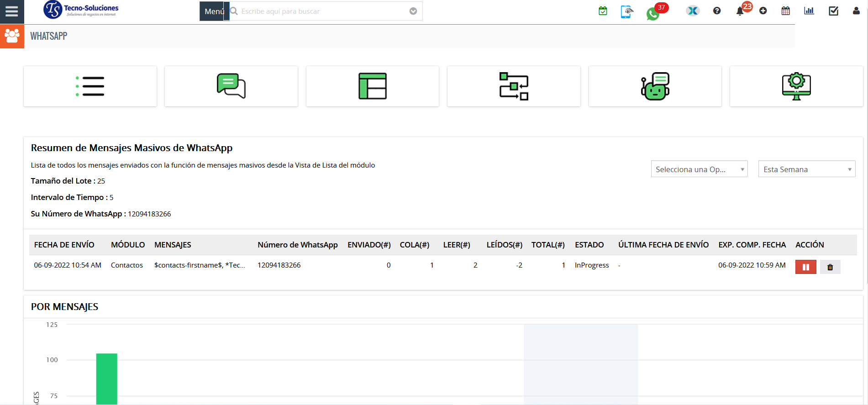Expand the search bar dropdown arrow

413,11
